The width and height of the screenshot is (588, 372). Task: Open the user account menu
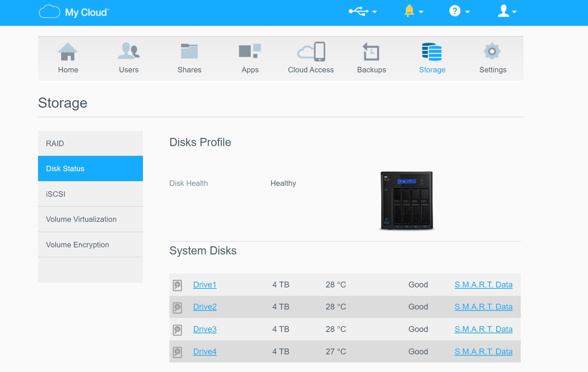tap(507, 11)
